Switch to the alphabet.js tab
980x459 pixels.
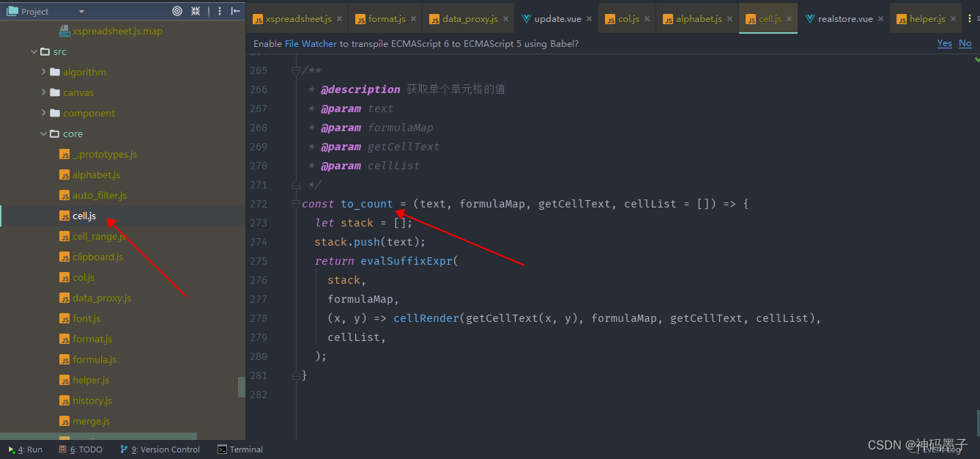(x=699, y=19)
